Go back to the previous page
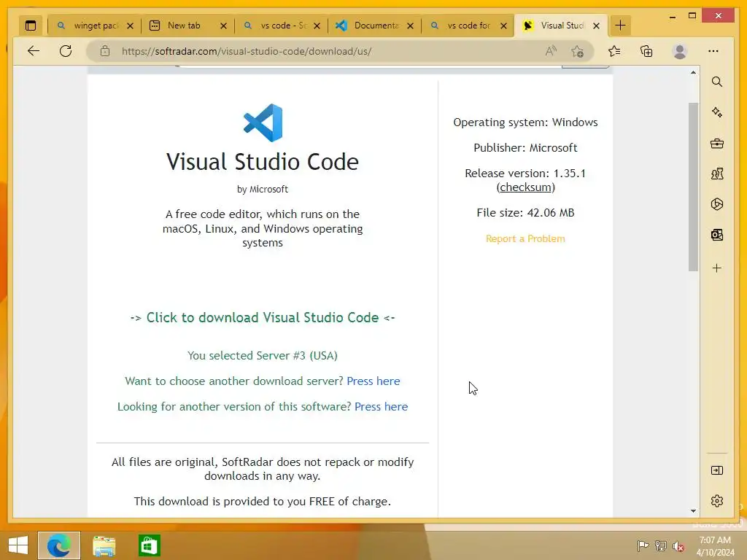 click(x=34, y=51)
